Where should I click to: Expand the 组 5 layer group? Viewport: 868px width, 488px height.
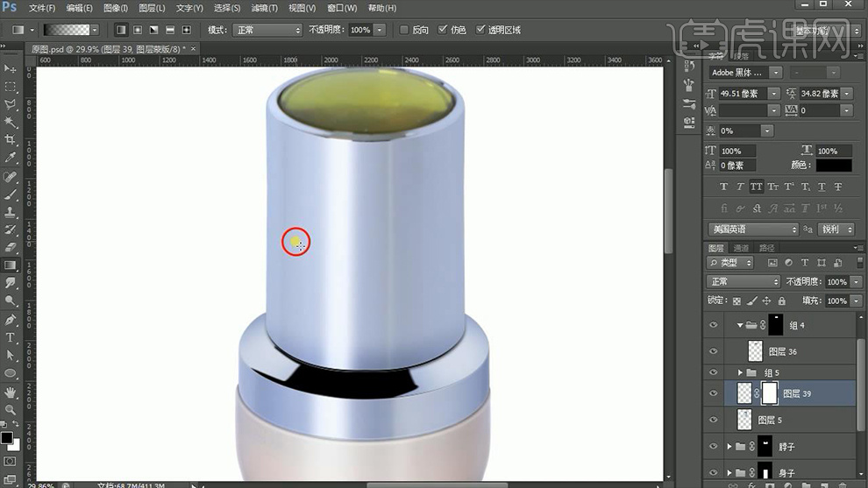(741, 373)
